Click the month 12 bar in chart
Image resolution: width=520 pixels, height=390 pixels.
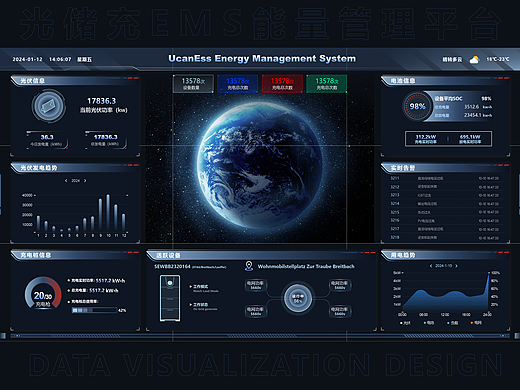[x=124, y=222]
